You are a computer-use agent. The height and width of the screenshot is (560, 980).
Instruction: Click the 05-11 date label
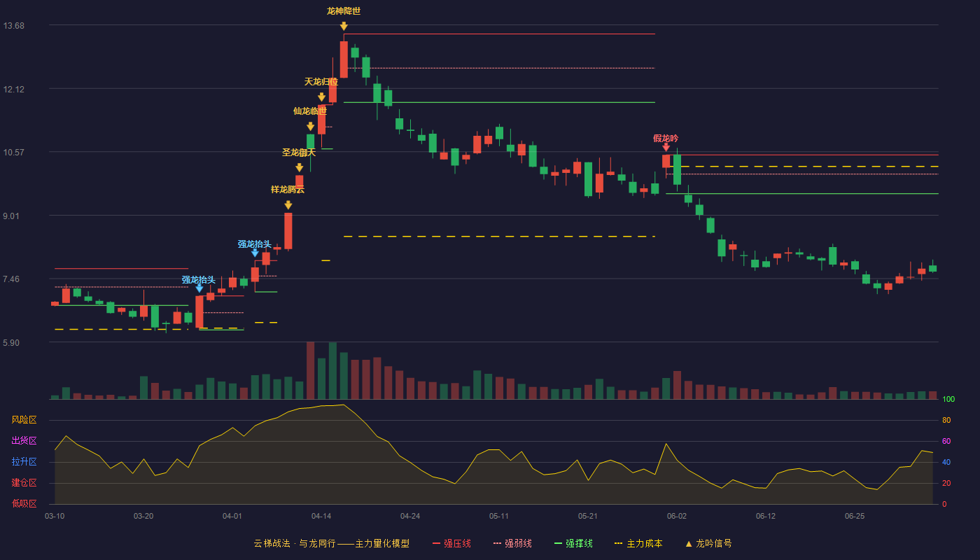[x=499, y=516]
